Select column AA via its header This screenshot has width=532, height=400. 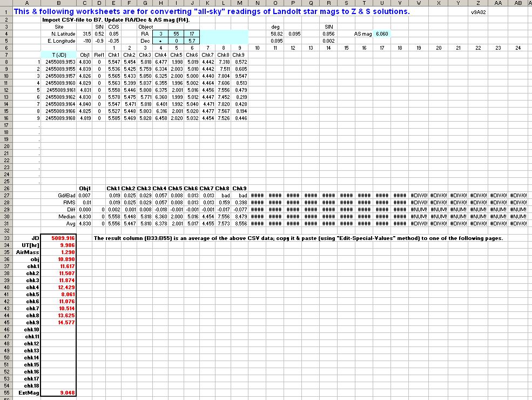point(498,3)
